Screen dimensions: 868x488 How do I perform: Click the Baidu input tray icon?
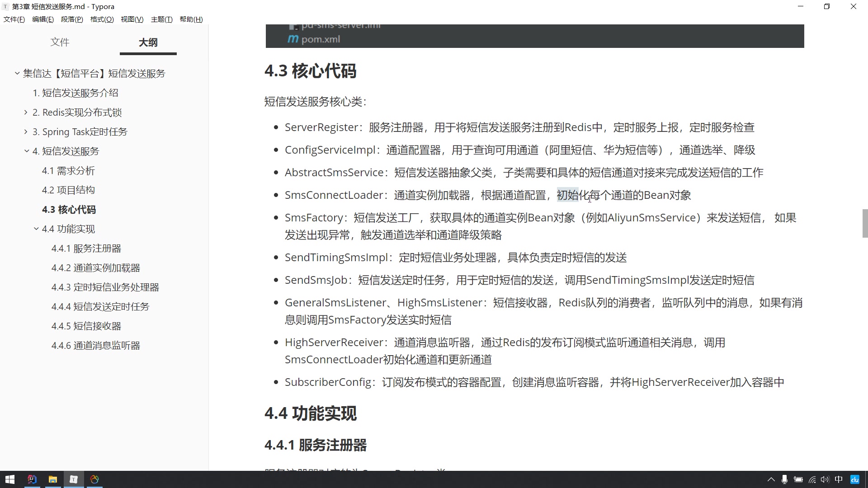(x=855, y=479)
